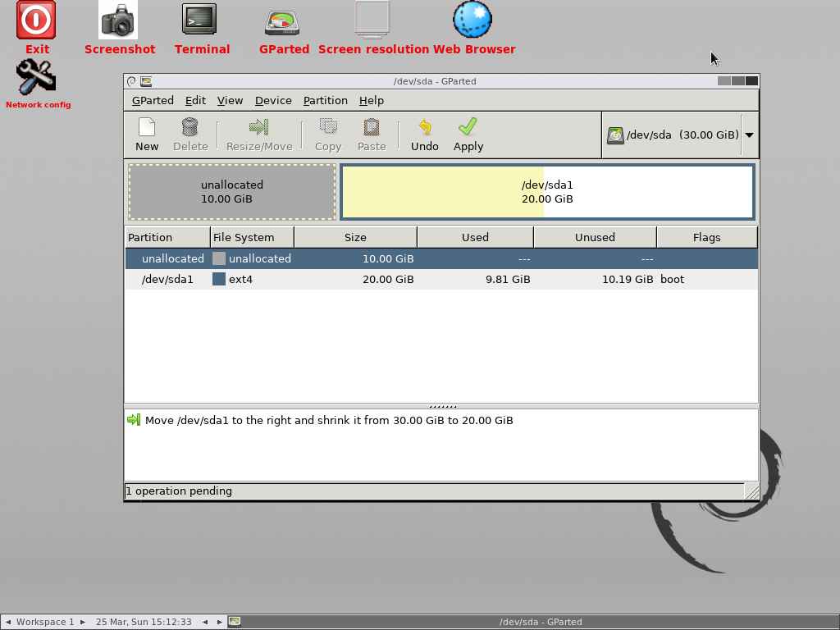Viewport: 840px width, 630px height.
Task: Open the Partition menu
Action: click(x=325, y=100)
